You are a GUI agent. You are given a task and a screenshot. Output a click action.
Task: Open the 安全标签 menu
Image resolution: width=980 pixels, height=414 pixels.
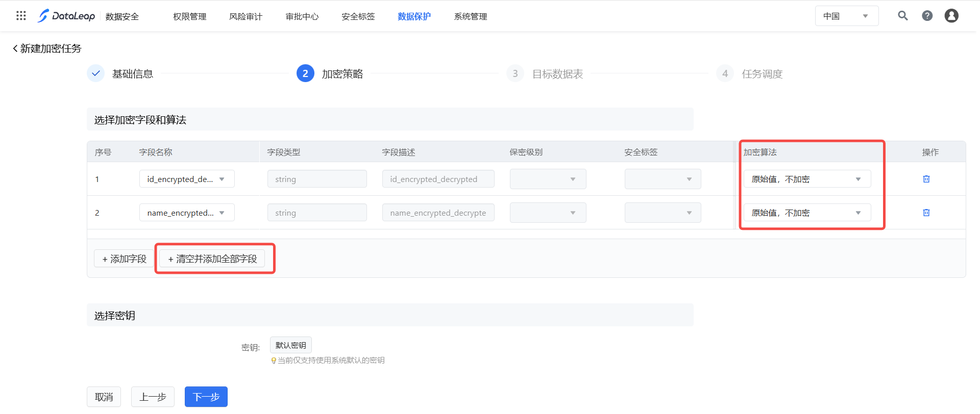coord(358,17)
